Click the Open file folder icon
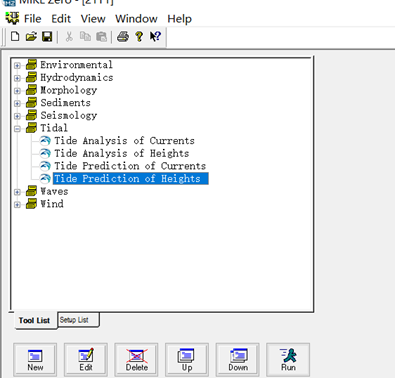The width and height of the screenshot is (395, 378). [x=31, y=36]
